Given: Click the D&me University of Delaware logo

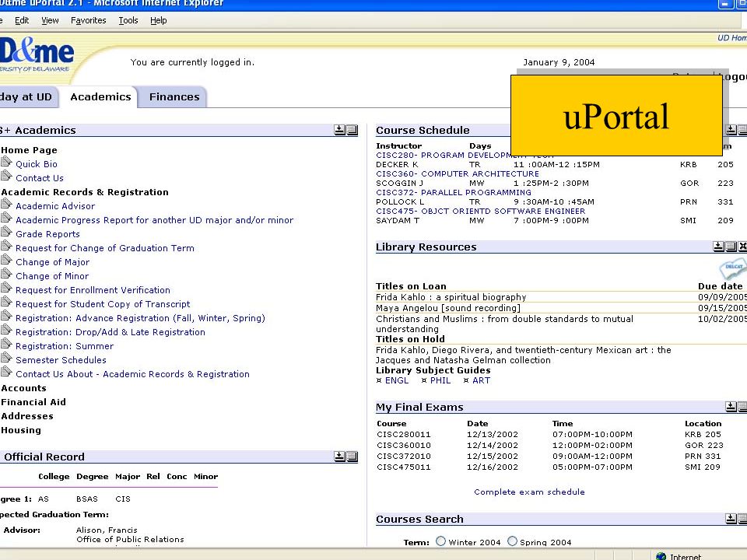Looking at the screenshot, I should (x=37, y=54).
